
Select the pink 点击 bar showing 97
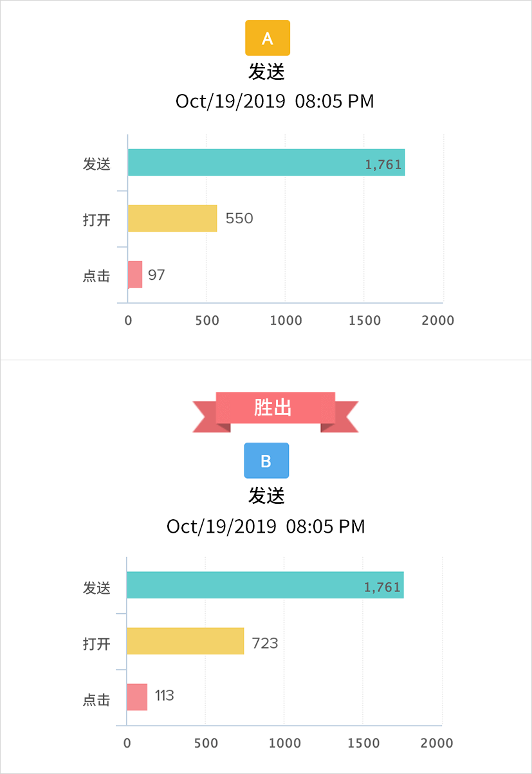[x=135, y=275]
